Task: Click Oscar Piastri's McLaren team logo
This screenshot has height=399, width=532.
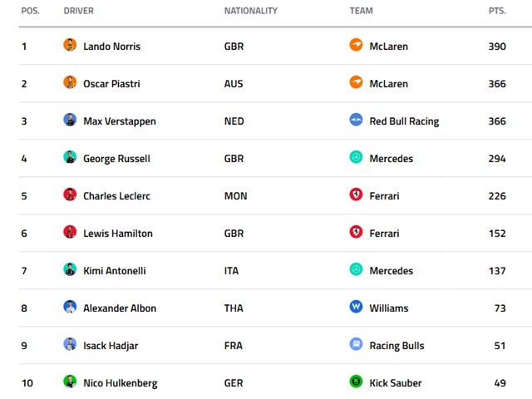Action: [356, 82]
